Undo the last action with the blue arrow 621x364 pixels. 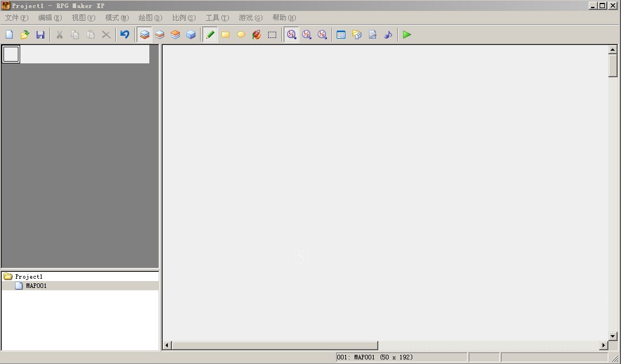click(125, 35)
